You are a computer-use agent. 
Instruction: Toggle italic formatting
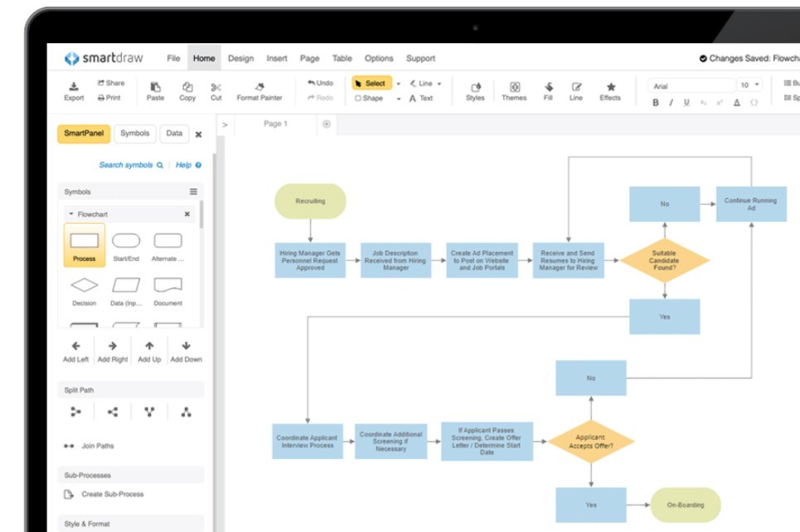(671, 103)
